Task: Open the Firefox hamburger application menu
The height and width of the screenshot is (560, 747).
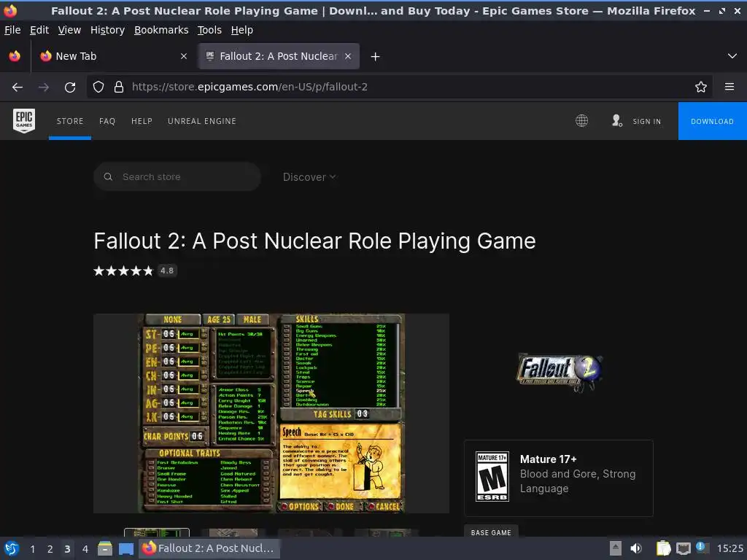Action: tap(729, 87)
